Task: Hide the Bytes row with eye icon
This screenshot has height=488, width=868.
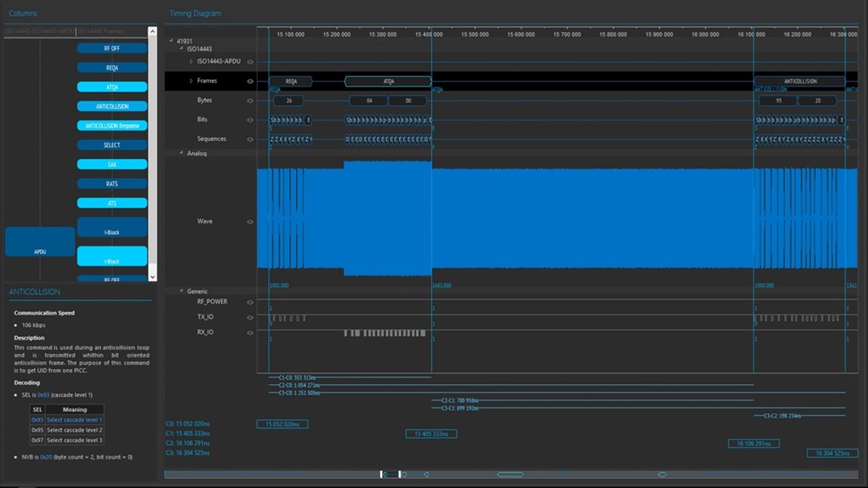Action: 250,101
